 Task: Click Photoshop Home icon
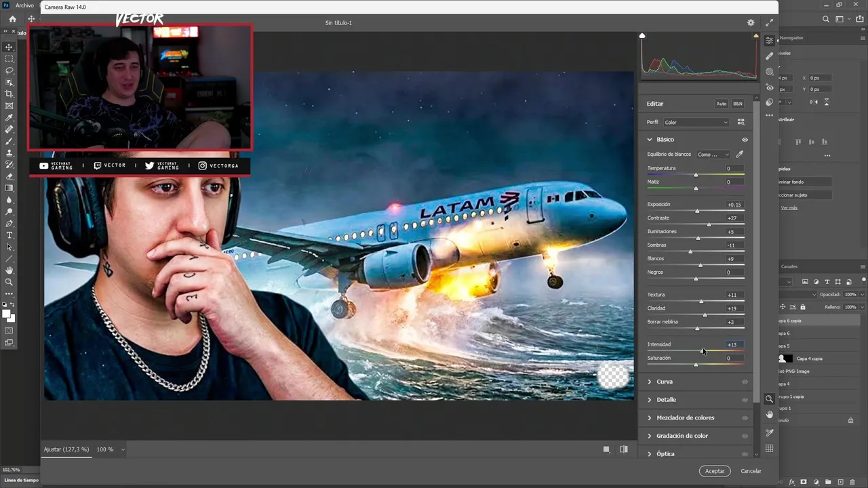tap(12, 19)
